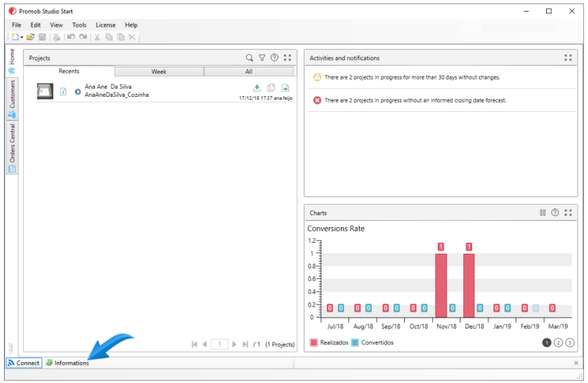The width and height of the screenshot is (588, 383).
Task: Select the Home side tab
Action: tap(12, 61)
